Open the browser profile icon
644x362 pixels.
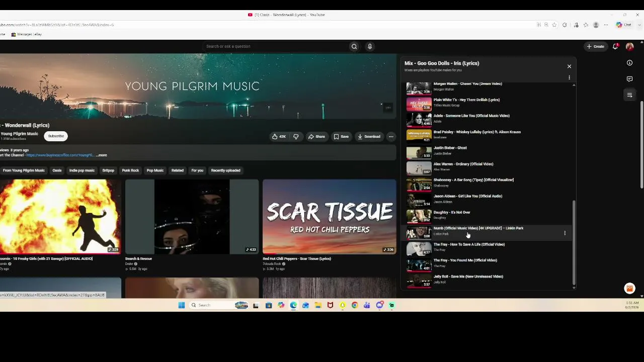click(596, 25)
